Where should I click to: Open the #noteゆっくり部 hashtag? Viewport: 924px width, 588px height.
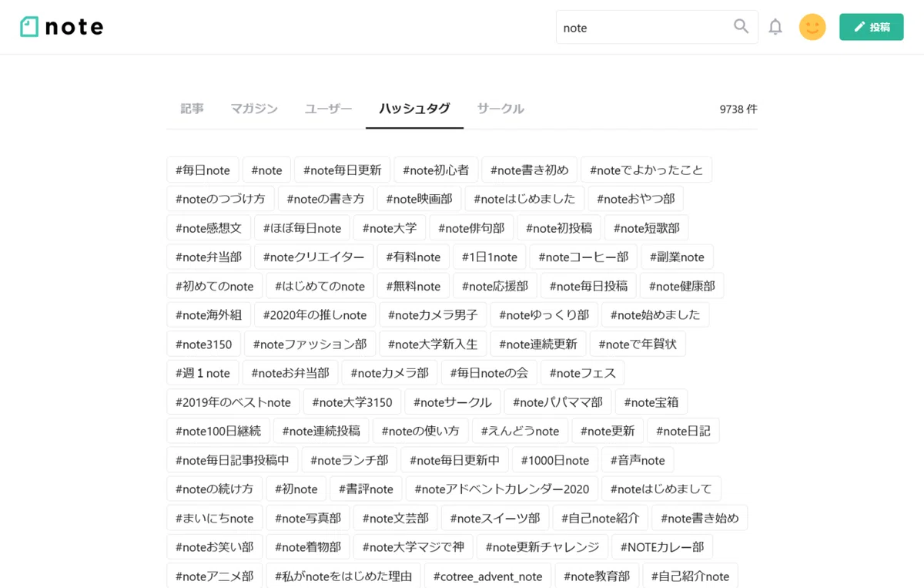[544, 314]
